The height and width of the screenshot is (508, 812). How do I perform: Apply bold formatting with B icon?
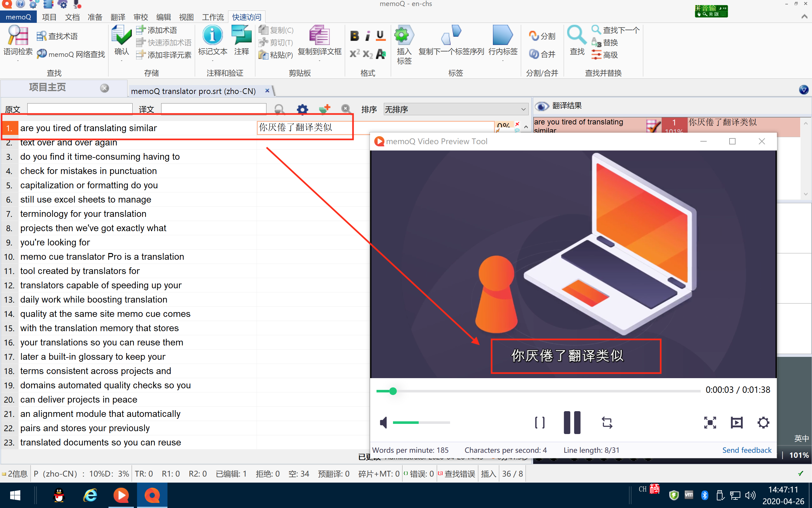click(354, 36)
